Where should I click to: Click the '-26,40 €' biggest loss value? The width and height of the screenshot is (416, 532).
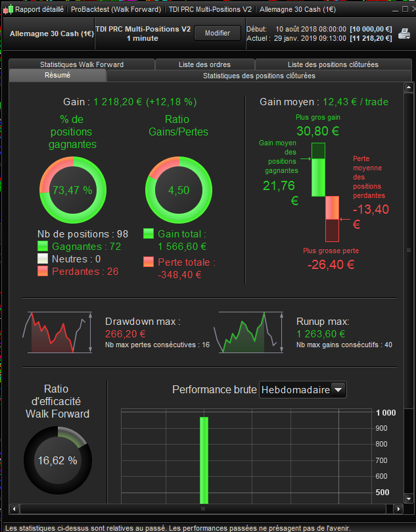click(331, 264)
